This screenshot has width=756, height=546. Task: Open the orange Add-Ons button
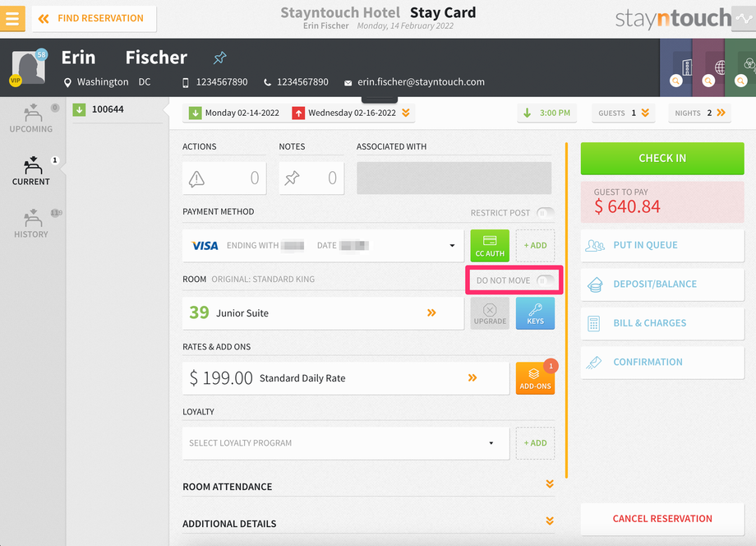click(535, 378)
